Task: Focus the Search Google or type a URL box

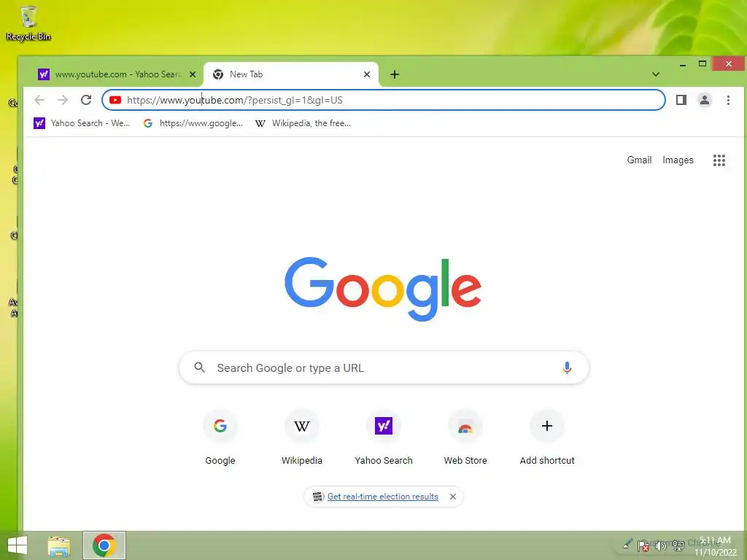Action: click(384, 367)
